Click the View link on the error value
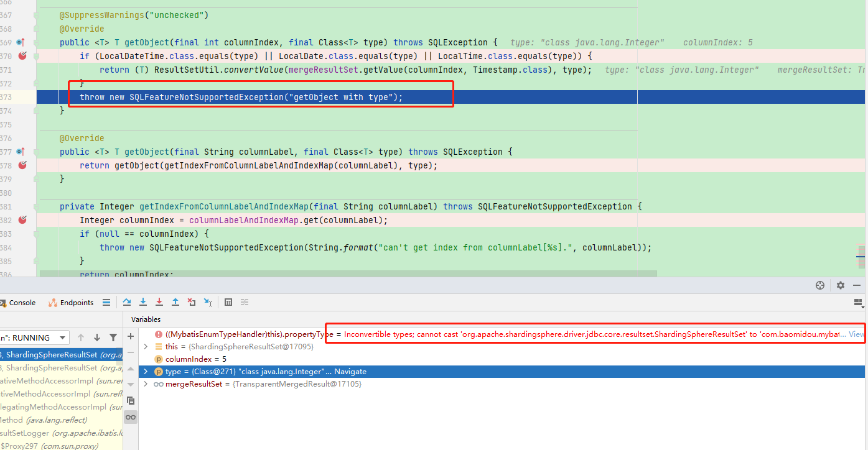 point(856,334)
